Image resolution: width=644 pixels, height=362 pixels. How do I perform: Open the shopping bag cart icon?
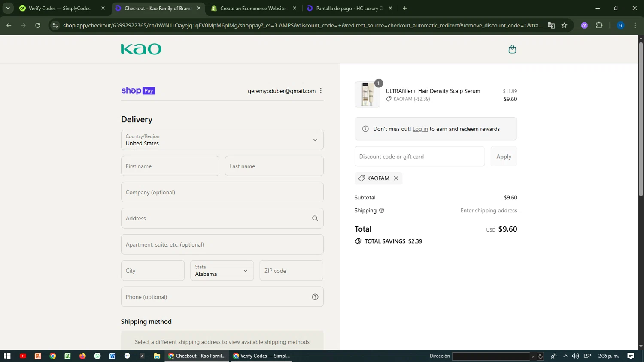click(512, 49)
